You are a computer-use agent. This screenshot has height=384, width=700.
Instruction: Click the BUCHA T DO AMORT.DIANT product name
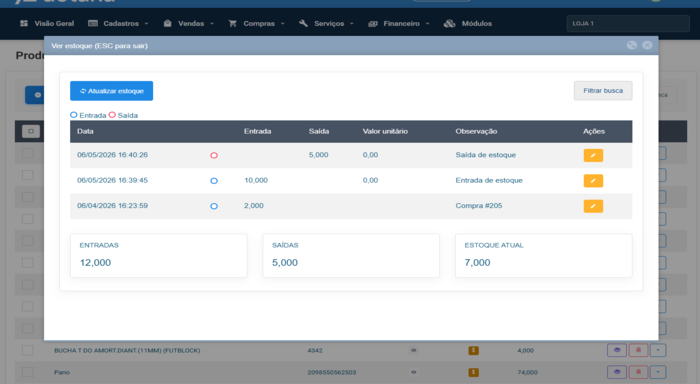pyautogui.click(x=127, y=351)
